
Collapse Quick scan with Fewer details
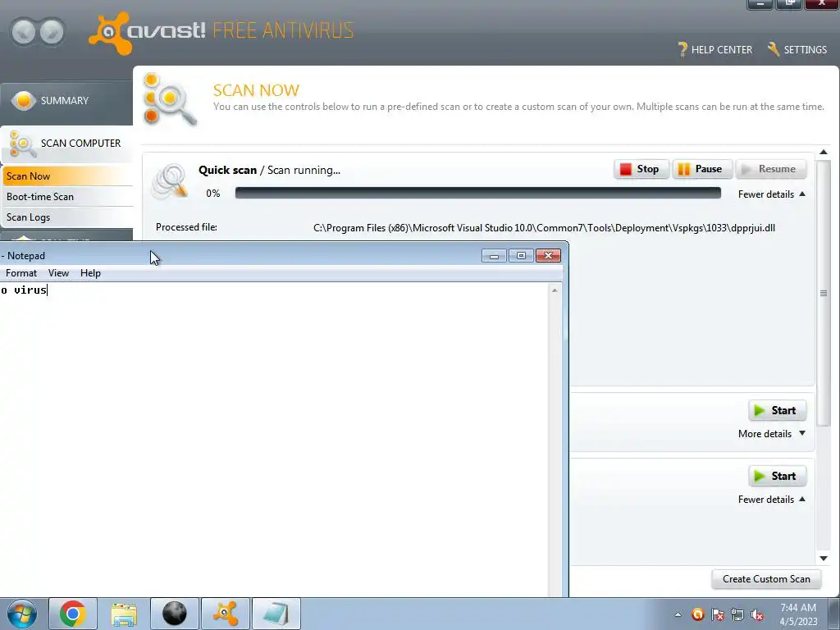pos(771,194)
